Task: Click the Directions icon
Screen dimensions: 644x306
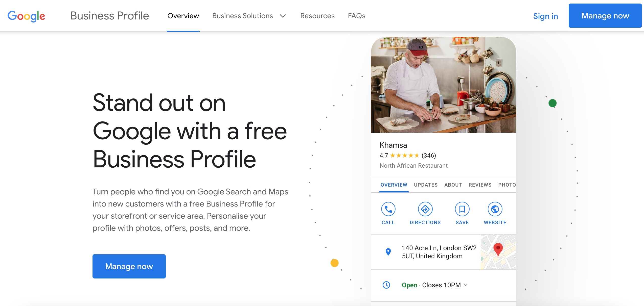Action: click(x=425, y=209)
